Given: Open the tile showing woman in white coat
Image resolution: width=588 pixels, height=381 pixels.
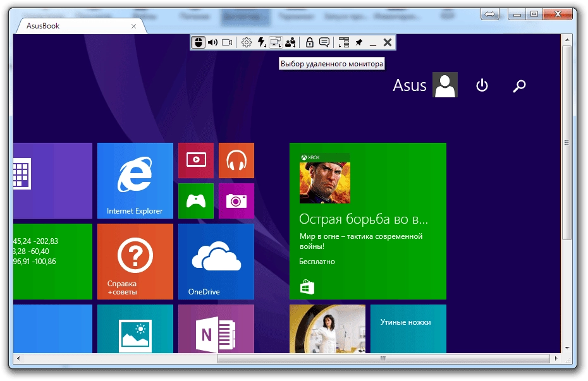Looking at the screenshot, I should click(x=328, y=329).
